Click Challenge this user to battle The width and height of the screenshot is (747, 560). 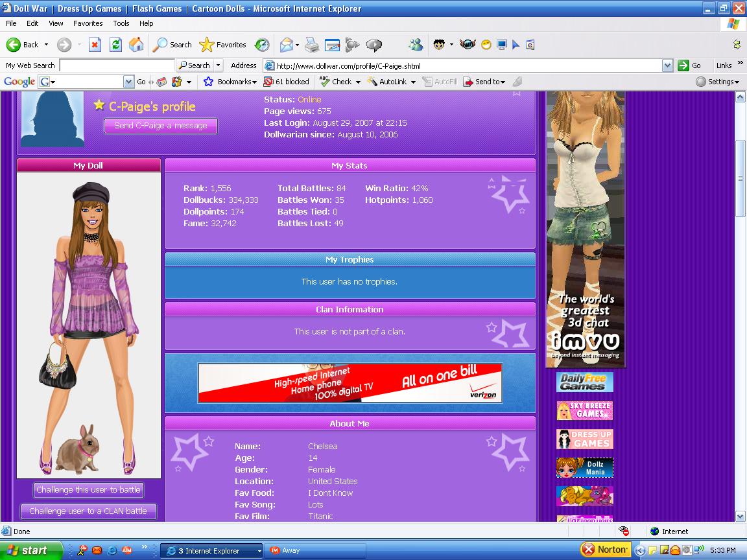pos(88,489)
